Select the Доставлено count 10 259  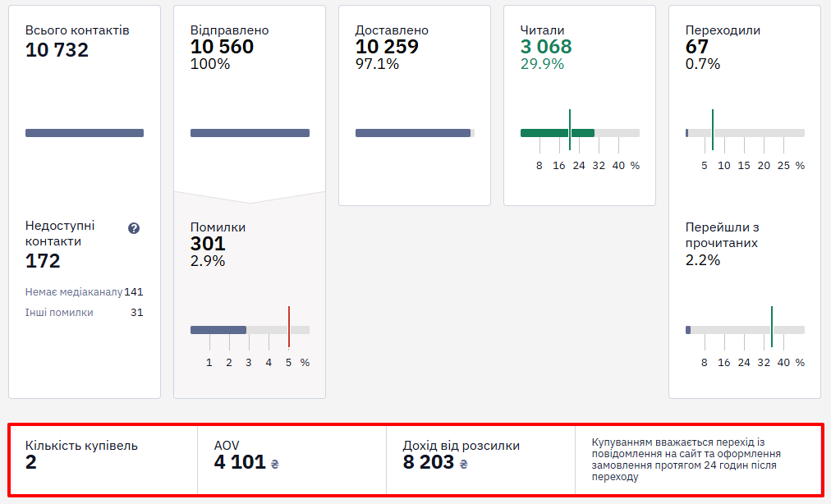click(387, 47)
